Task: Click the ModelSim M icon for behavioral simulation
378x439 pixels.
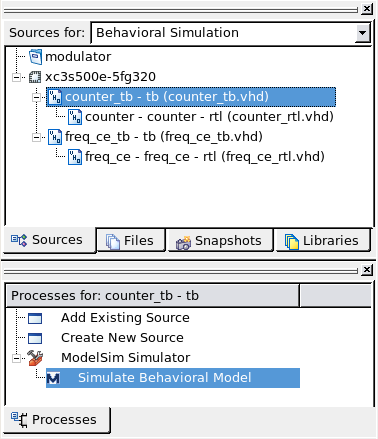Action: (x=53, y=378)
